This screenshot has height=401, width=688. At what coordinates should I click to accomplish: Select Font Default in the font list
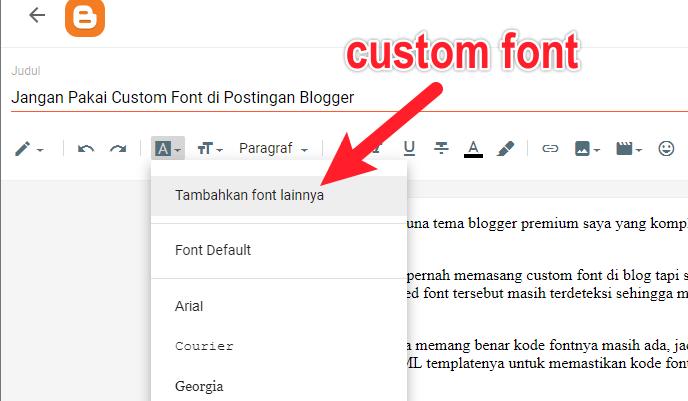click(x=213, y=250)
